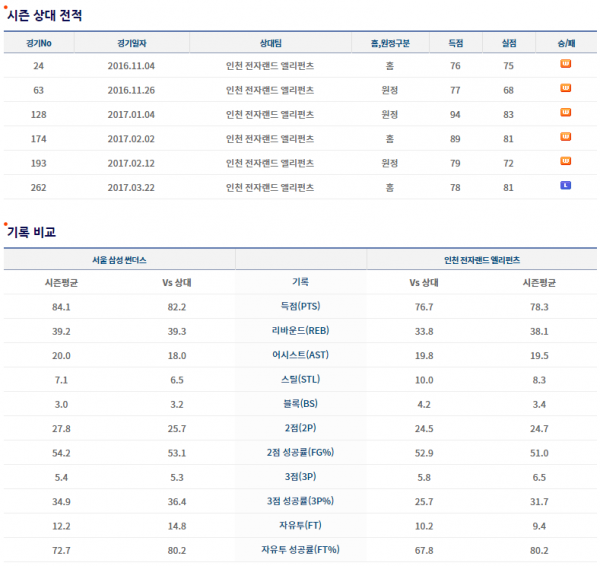Click Elephants vs opponent points 76.7
600x566 pixels.
tap(424, 307)
